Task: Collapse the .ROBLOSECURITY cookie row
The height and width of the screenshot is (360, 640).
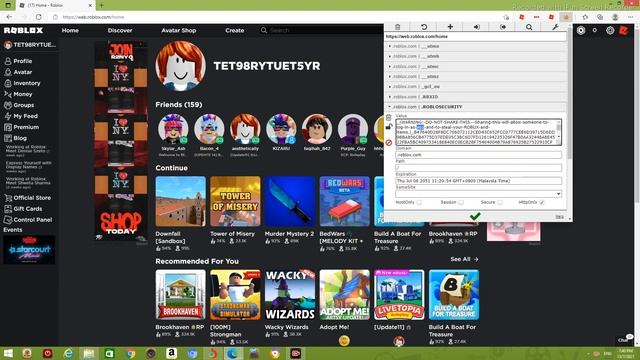Action: coord(476,107)
